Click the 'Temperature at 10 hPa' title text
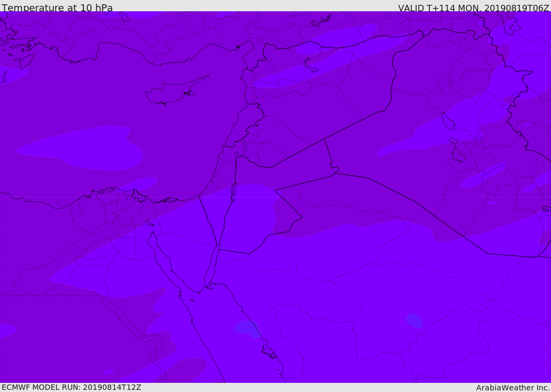The height and width of the screenshot is (392, 551). [57, 7]
